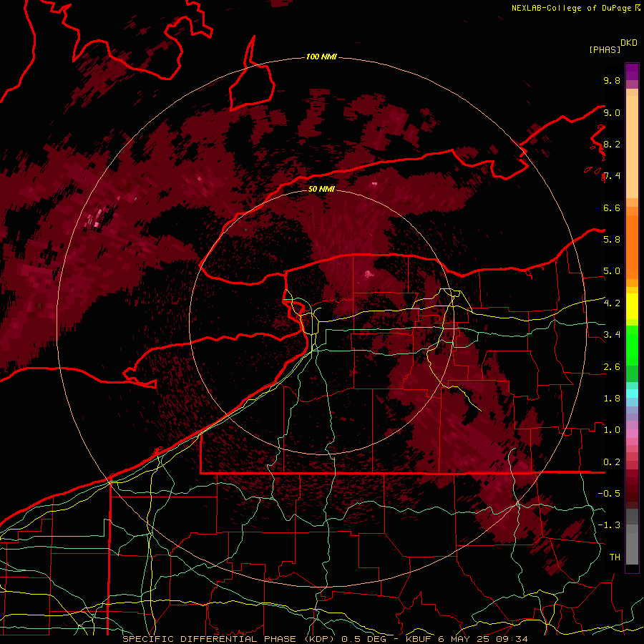Viewport: 644px width, 644px height.
Task: Click the 5.0 value on the scale
Action: [612, 271]
